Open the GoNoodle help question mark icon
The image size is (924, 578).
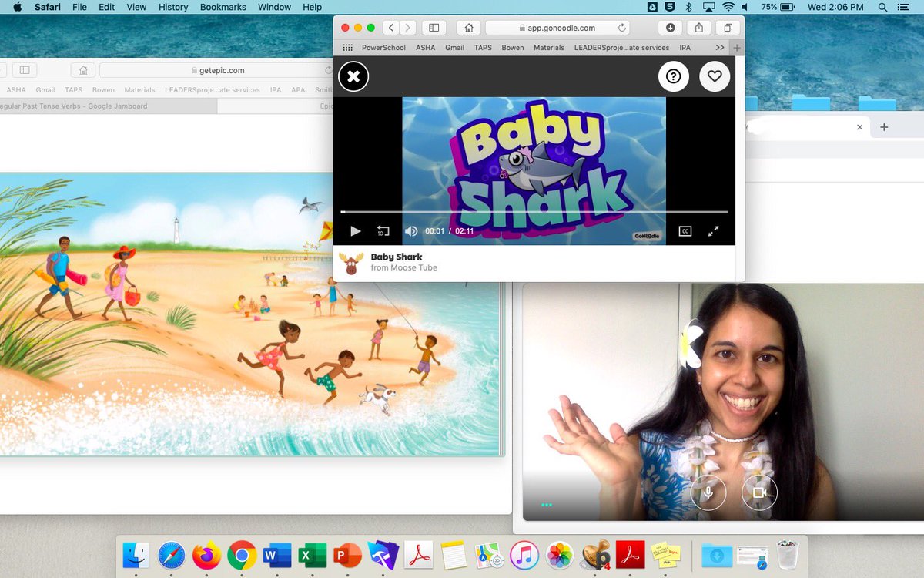click(x=673, y=76)
